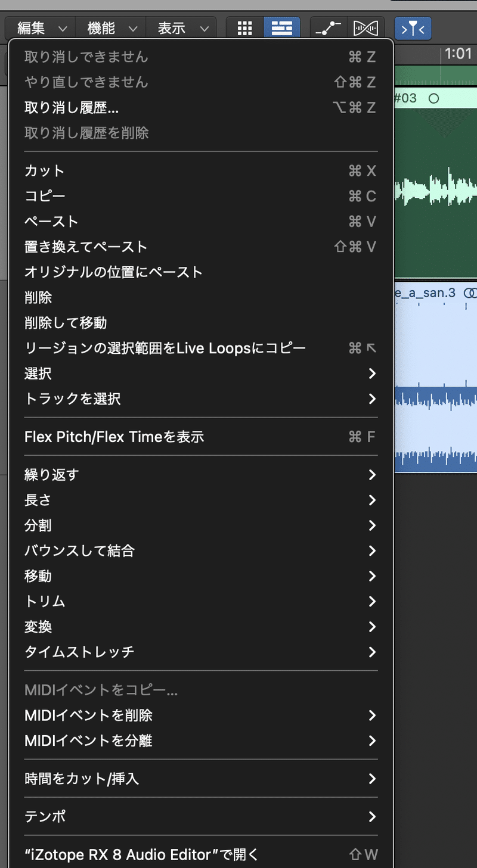The height and width of the screenshot is (868, 477).
Task: Toggle the Tracks view button
Action: [x=281, y=28]
